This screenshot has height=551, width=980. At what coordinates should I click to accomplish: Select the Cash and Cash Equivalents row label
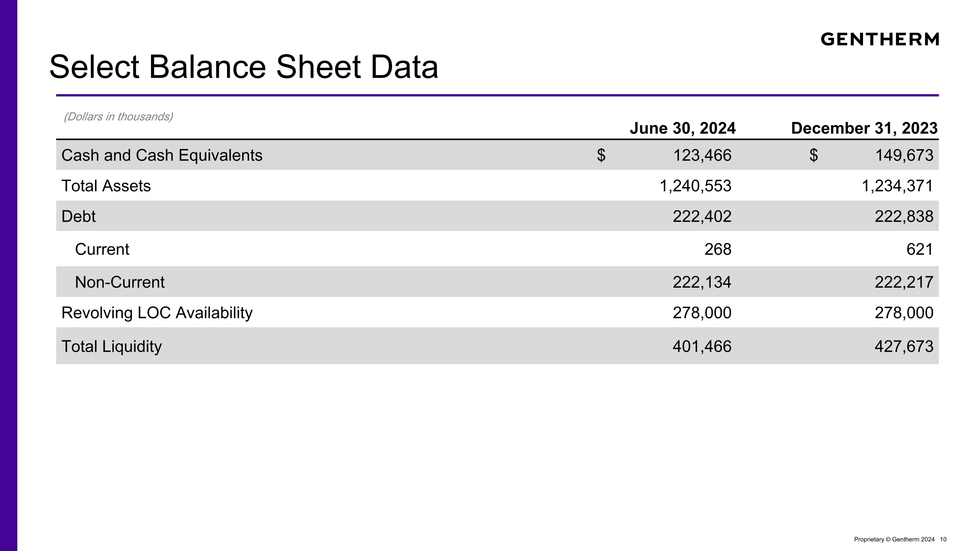tap(162, 155)
